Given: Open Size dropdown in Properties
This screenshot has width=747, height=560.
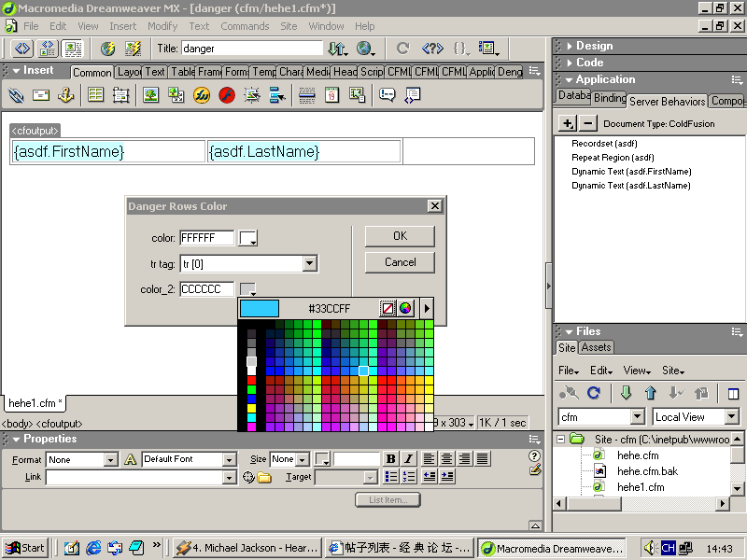Looking at the screenshot, I should pos(302,459).
